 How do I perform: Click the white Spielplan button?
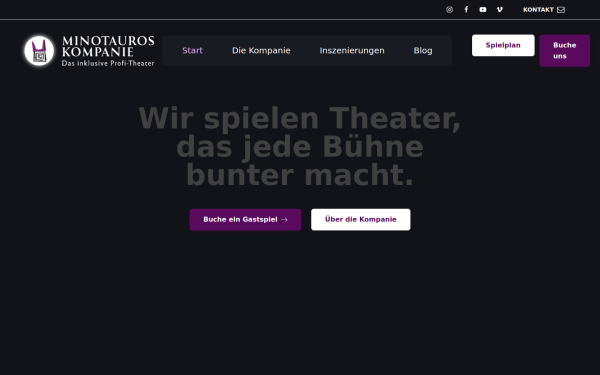point(503,45)
